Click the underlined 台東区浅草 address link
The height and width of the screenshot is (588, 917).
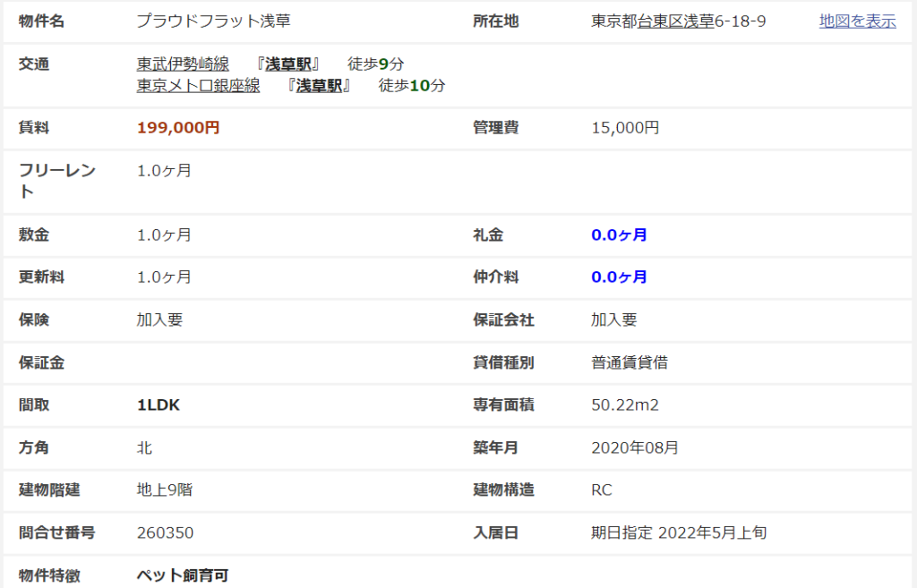(674, 21)
